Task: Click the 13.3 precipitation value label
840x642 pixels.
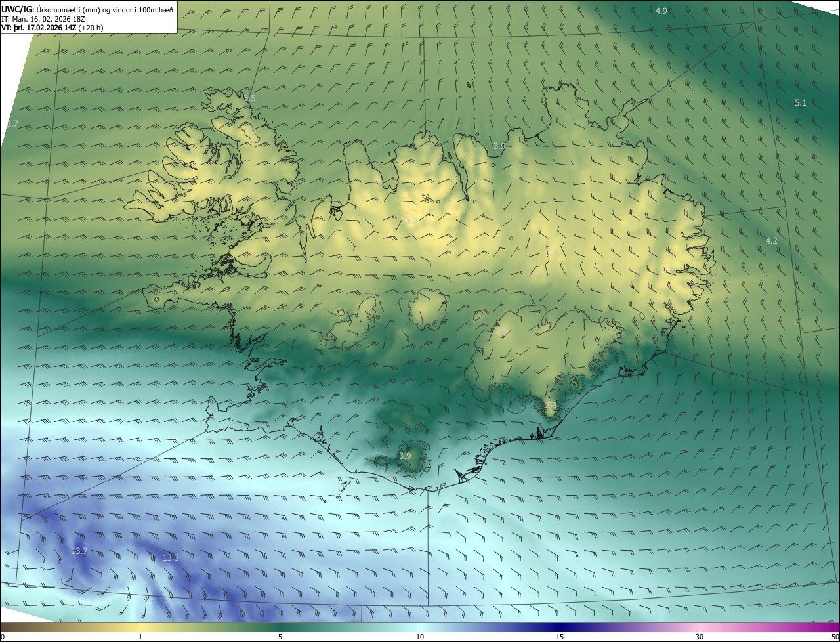Action: (x=171, y=557)
